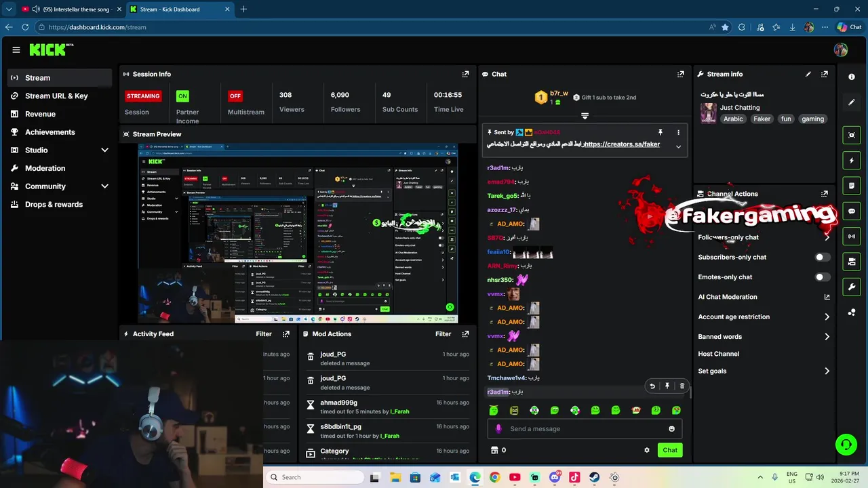868x488 pixels.
Task: Click the Send a message field
Action: point(585,428)
